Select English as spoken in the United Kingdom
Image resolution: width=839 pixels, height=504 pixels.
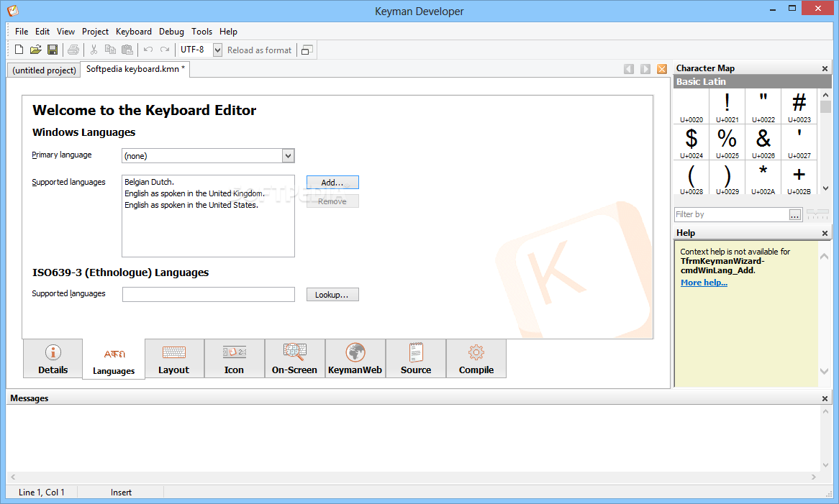194,193
